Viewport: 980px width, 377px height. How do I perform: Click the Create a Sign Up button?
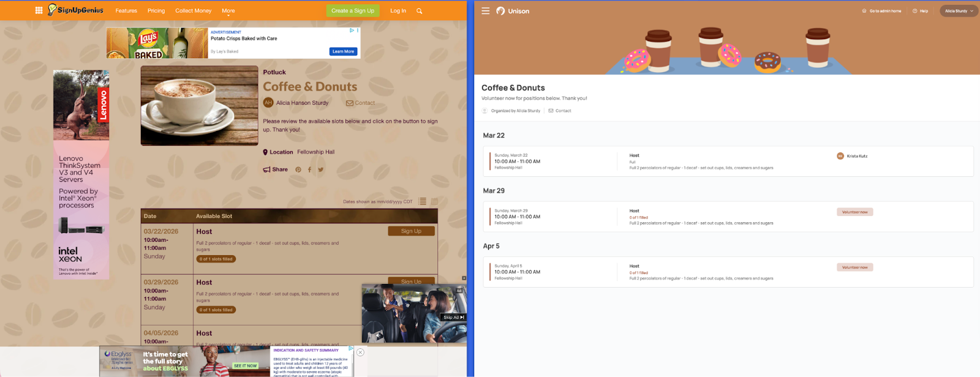point(352,11)
